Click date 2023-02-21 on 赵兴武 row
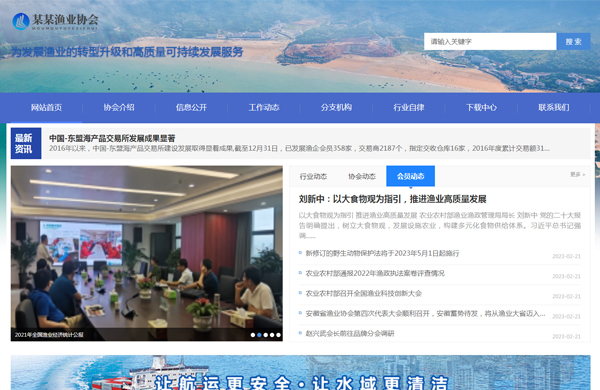 point(566,336)
